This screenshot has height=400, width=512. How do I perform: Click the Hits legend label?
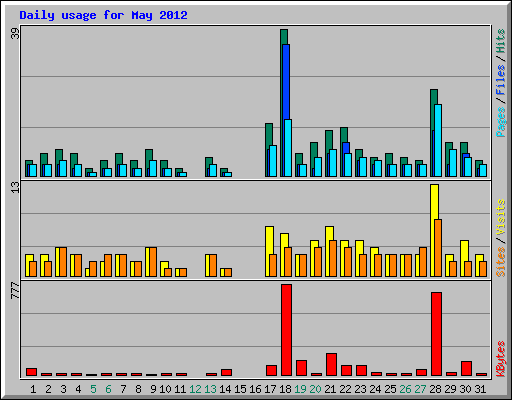pos(500,41)
